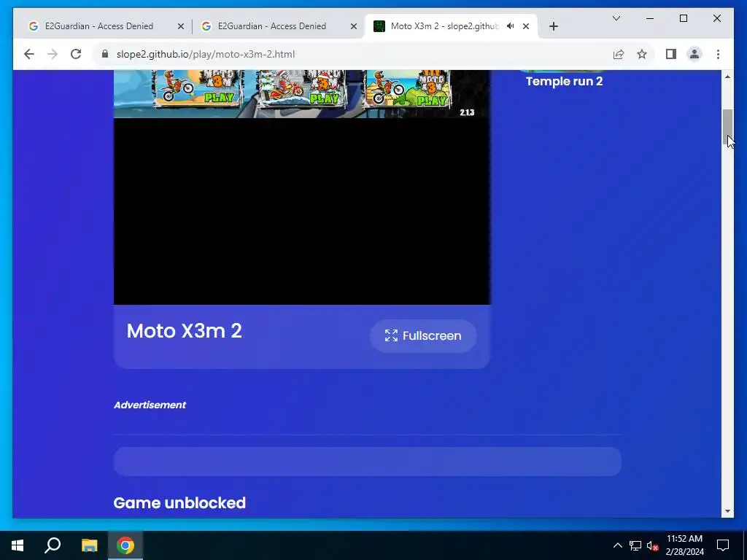Open network status tray icon
This screenshot has height=560, width=747.
635,545
